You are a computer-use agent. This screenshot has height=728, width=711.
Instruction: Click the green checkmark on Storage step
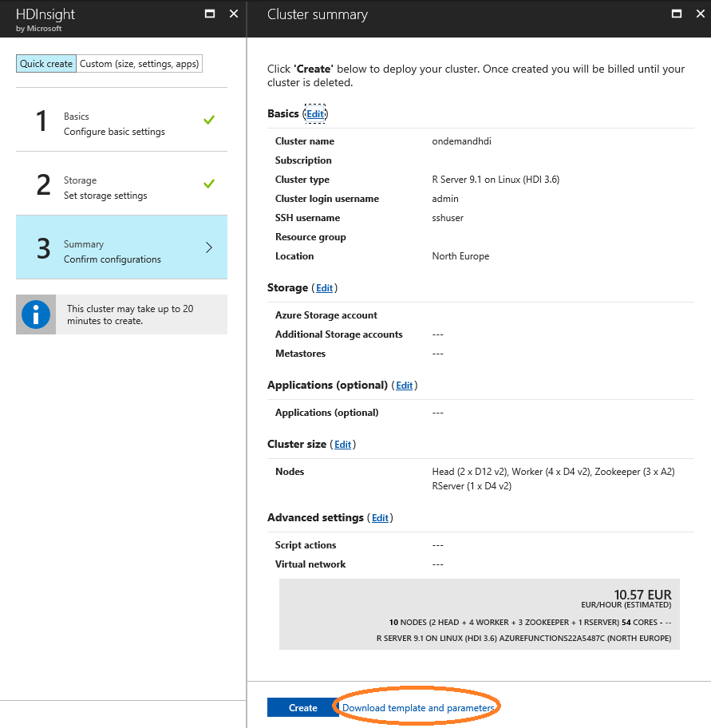point(209,184)
